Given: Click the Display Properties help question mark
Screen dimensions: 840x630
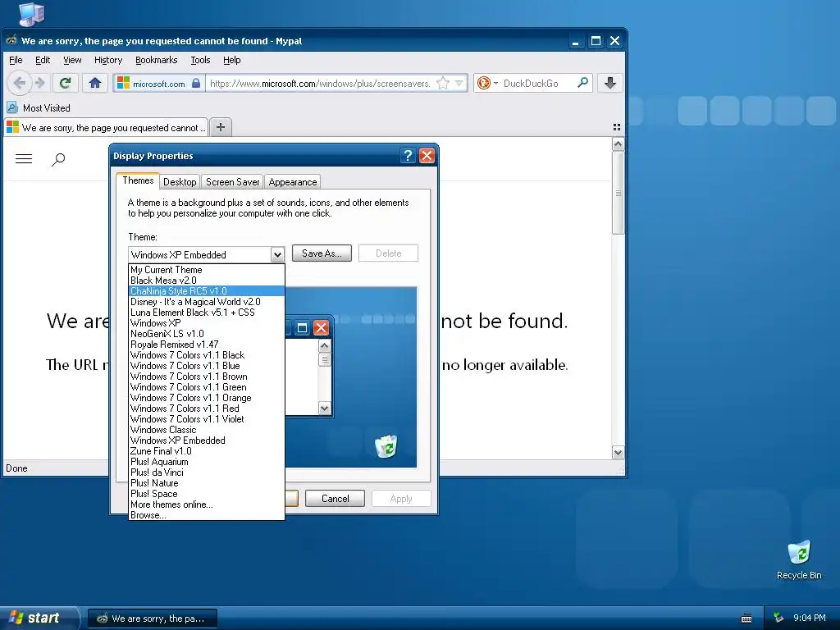Looking at the screenshot, I should [408, 155].
